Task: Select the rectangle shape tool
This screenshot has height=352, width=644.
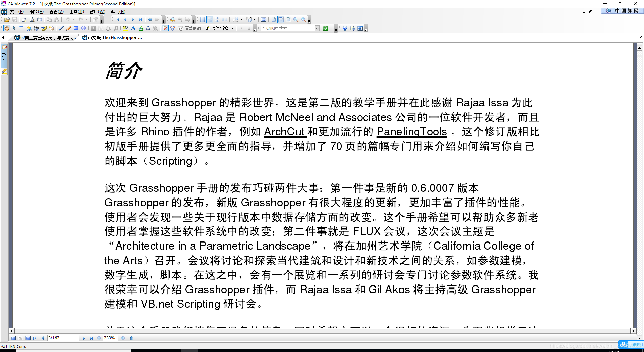Action: pyautogui.click(x=76, y=28)
